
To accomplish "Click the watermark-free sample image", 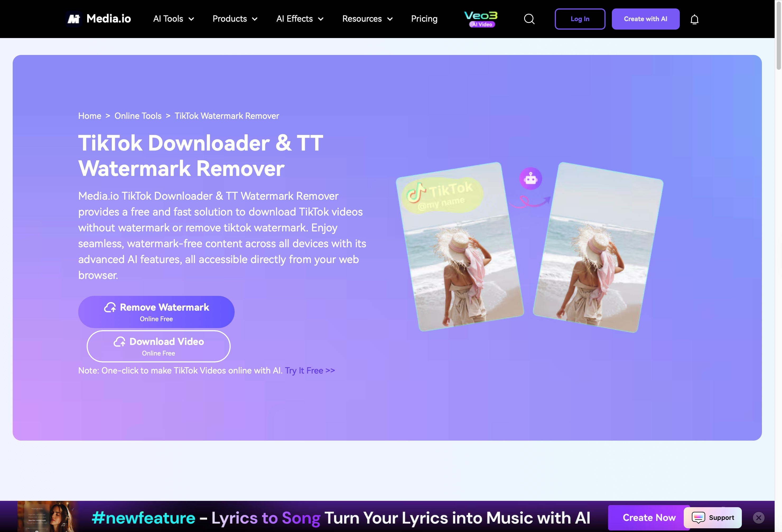I will [x=598, y=247].
